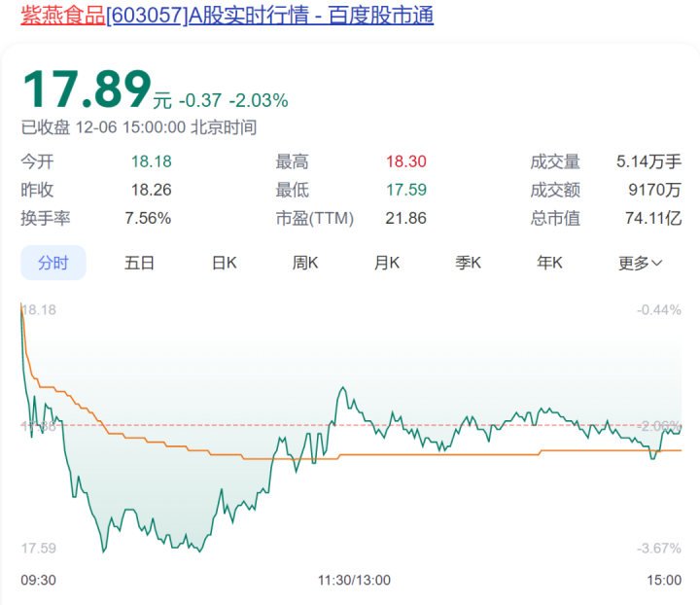
Task: Switch to the 五日 tab
Action: (139, 263)
